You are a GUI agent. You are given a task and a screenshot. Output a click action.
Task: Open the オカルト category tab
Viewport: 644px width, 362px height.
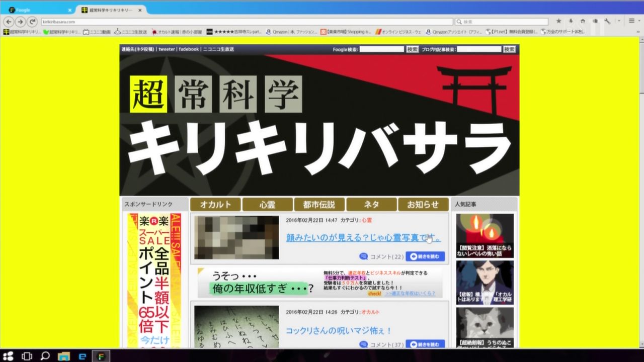coord(215,205)
